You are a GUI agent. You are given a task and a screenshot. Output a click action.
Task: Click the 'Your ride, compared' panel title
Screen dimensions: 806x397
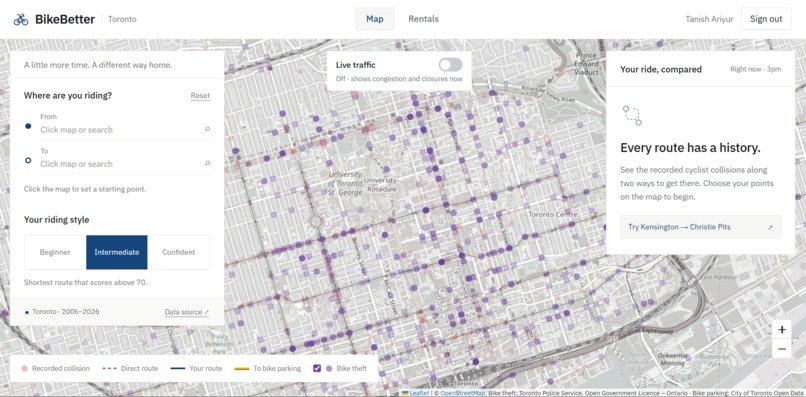click(661, 69)
